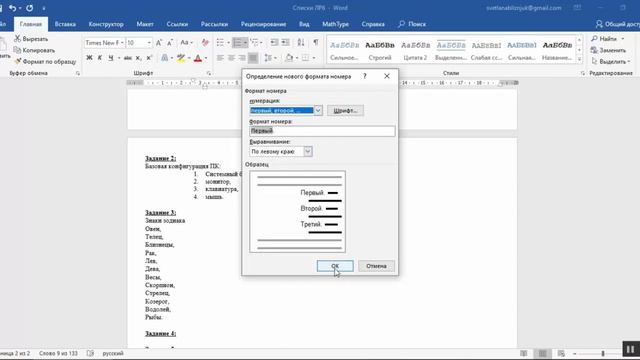Open Найти dropdown arrow
640x360 pixels.
(622, 39)
